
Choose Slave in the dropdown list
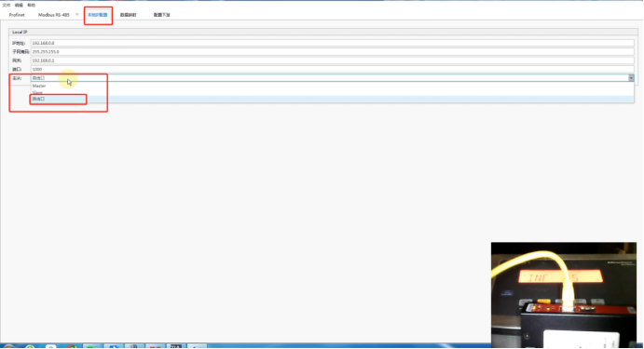tap(333, 92)
